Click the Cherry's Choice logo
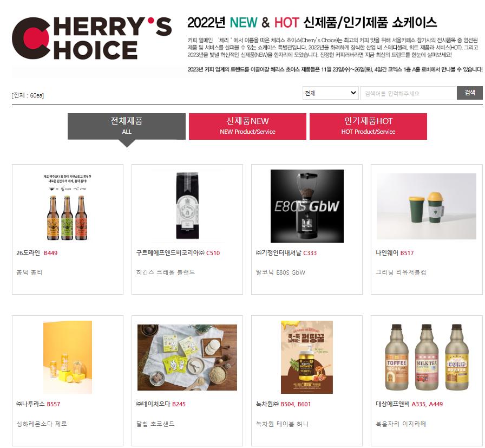This screenshot has height=448, width=485. [x=92, y=38]
